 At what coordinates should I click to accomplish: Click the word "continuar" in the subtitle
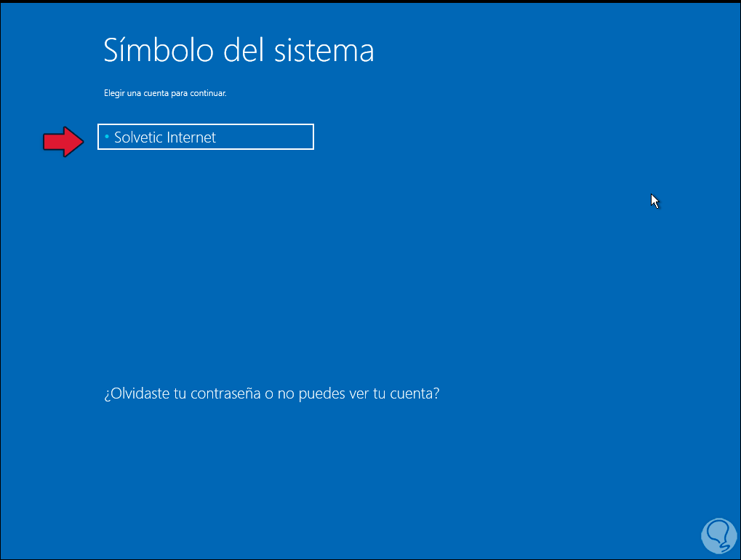211,93
